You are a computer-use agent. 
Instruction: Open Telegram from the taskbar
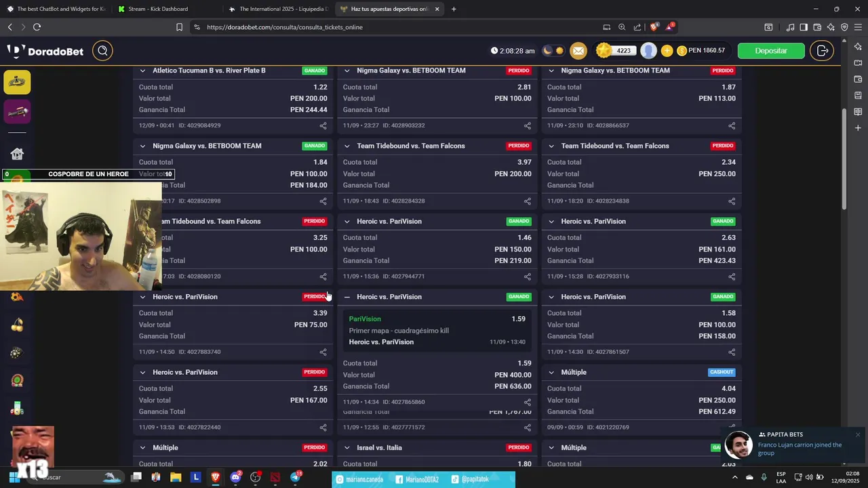pos(296,477)
